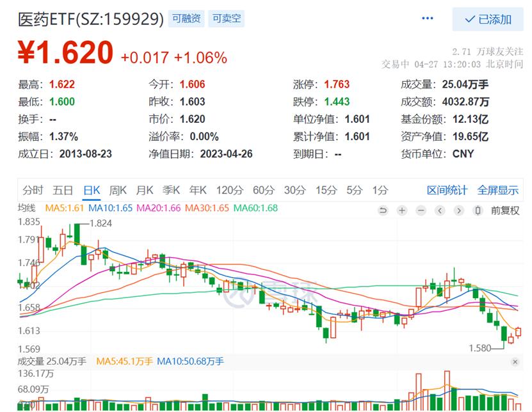This screenshot has height=412, width=532.
Task: Open the 60分 interval chart tab
Action: click(262, 190)
